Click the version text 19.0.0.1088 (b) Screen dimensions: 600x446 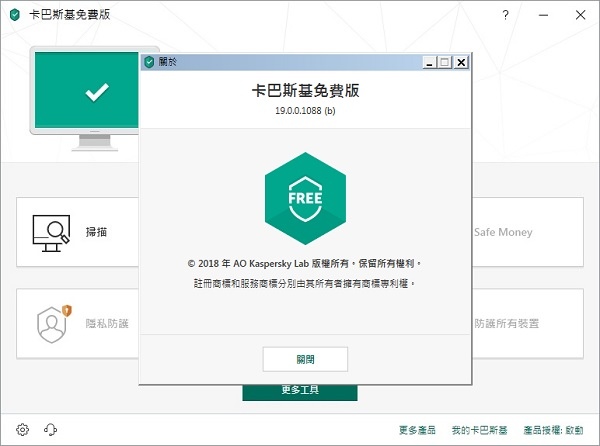[305, 111]
